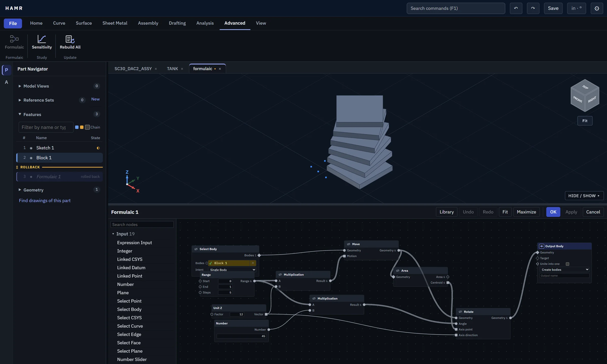Open the node Library
Image resolution: width=607 pixels, height=364 pixels.
[447, 212]
